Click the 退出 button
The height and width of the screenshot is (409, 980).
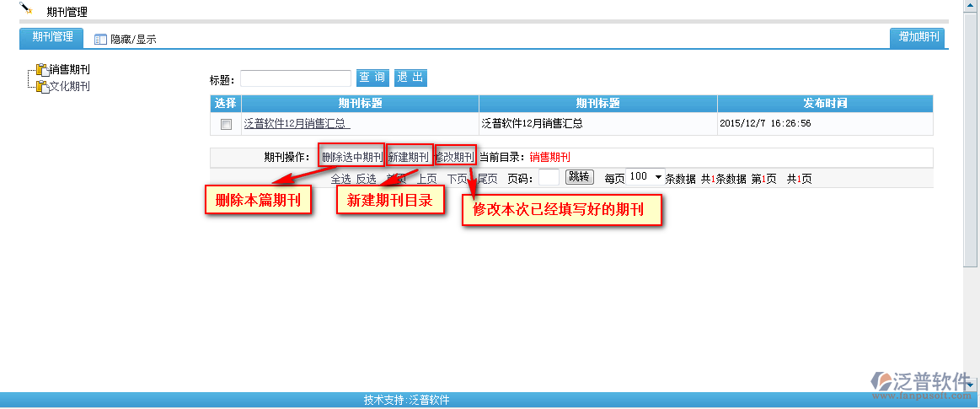pyautogui.click(x=410, y=78)
